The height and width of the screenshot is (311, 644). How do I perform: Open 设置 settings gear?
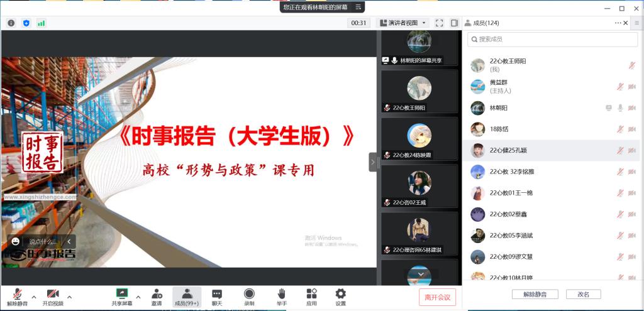pos(340,297)
